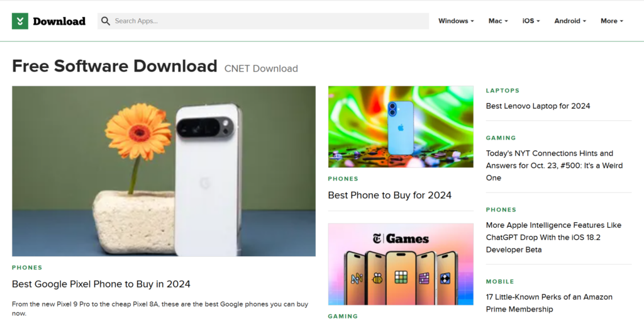Open the 17 Little-Known Amazon Prime Perks article

coord(549,303)
